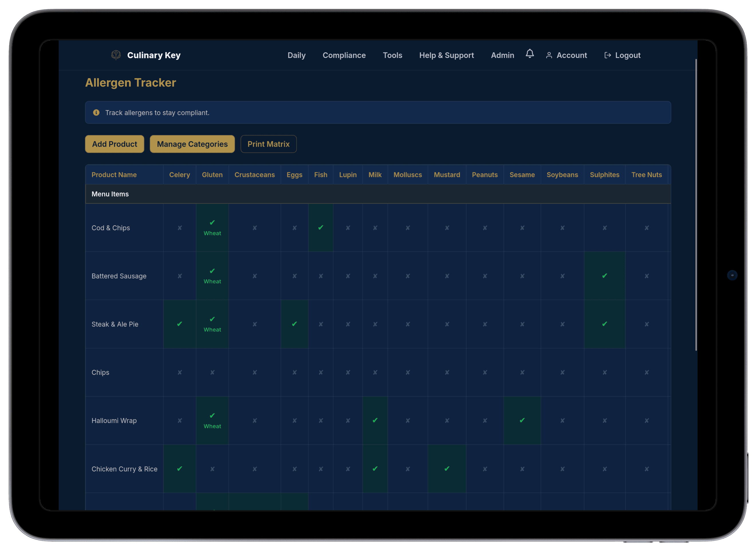Screen dimensions: 756x550
Task: Toggle Gluten for Cod & Chips
Action: (212, 228)
